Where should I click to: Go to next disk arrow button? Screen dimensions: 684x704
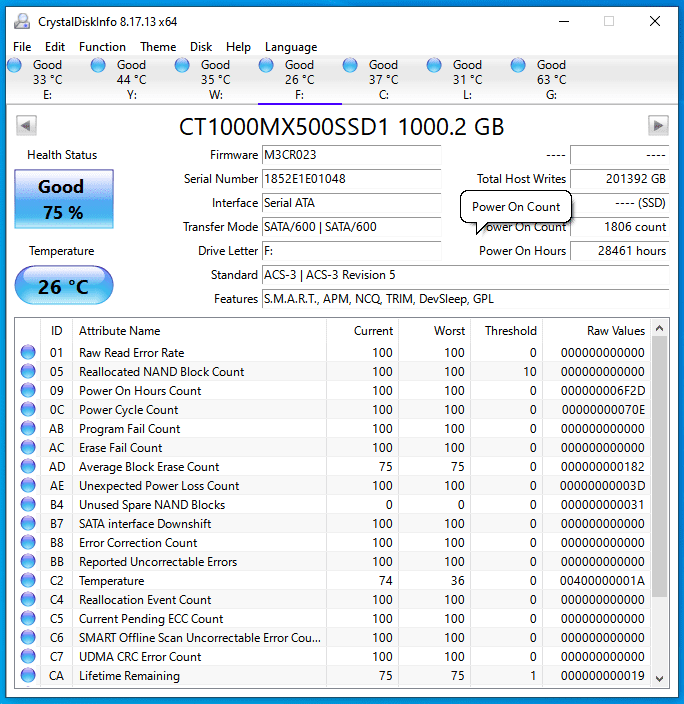coord(658,125)
